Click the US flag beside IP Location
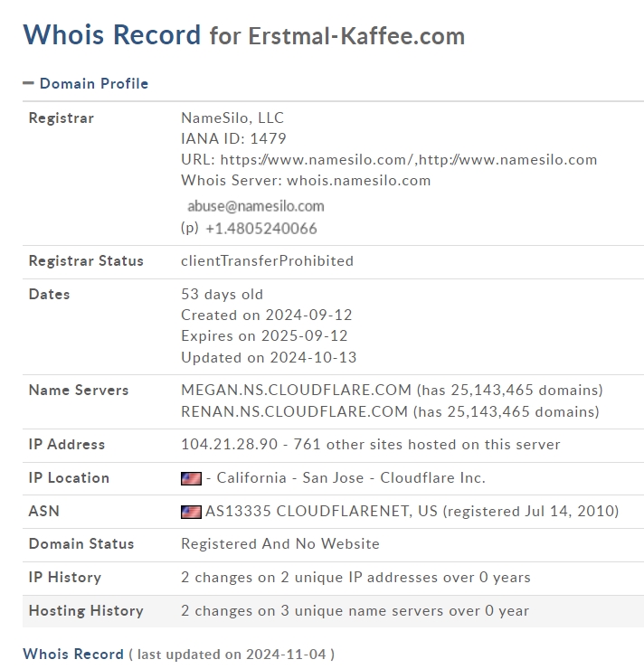This screenshot has height=669, width=644. click(x=191, y=478)
